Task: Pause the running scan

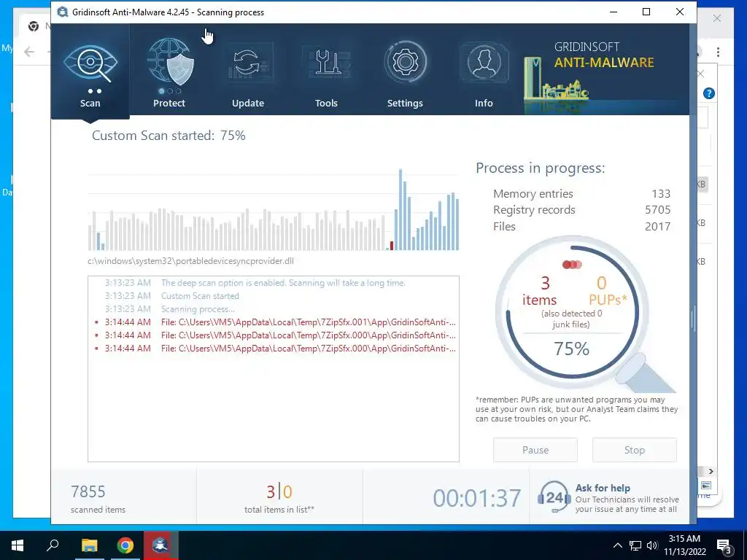Action: click(x=535, y=450)
